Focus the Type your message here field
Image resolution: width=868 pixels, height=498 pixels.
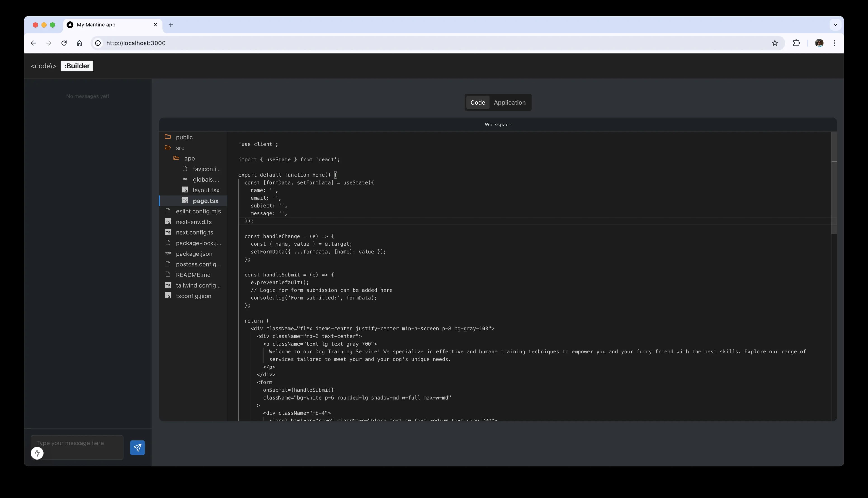point(77,447)
